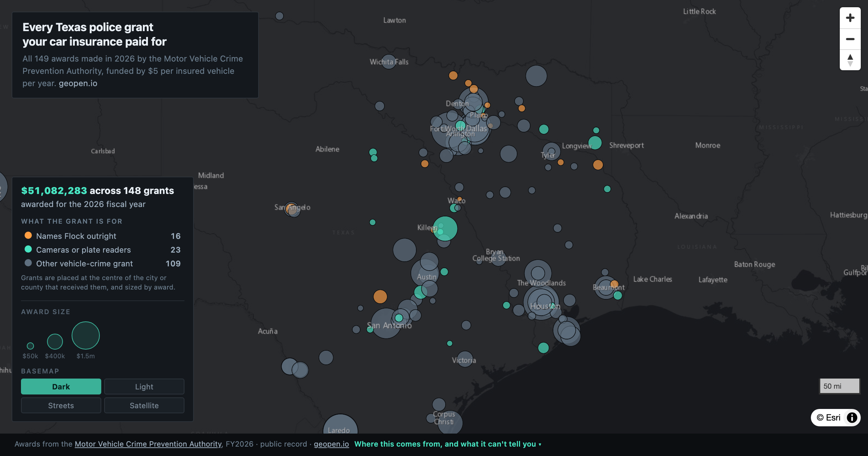
Task: Reset map bearing with compass icon
Action: tap(850, 60)
